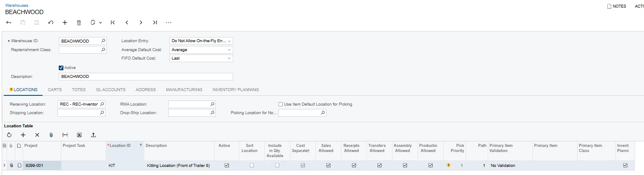The width and height of the screenshot is (644, 175).
Task: Delete selected row in Location Table
Action: click(37, 135)
